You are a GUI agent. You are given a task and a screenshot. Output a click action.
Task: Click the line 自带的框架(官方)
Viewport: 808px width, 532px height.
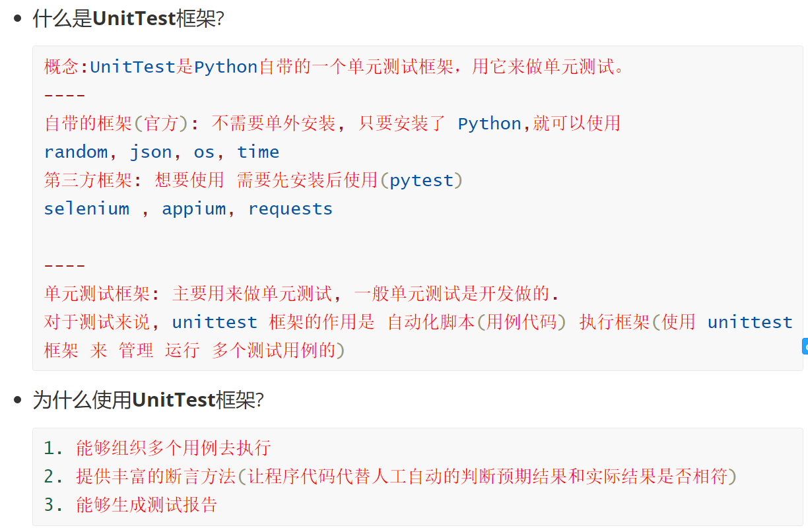(332, 124)
